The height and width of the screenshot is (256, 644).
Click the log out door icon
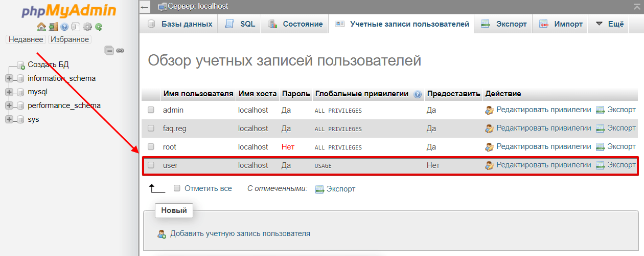(53, 27)
